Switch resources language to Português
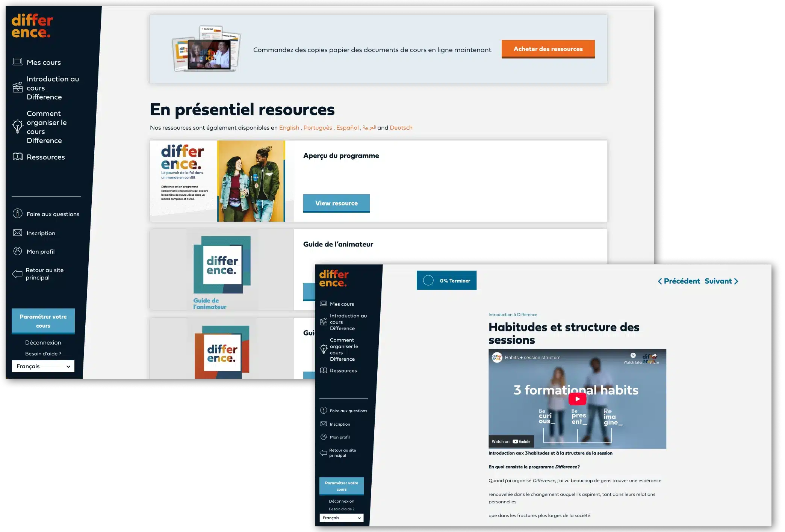This screenshot has height=532, width=785. click(318, 128)
